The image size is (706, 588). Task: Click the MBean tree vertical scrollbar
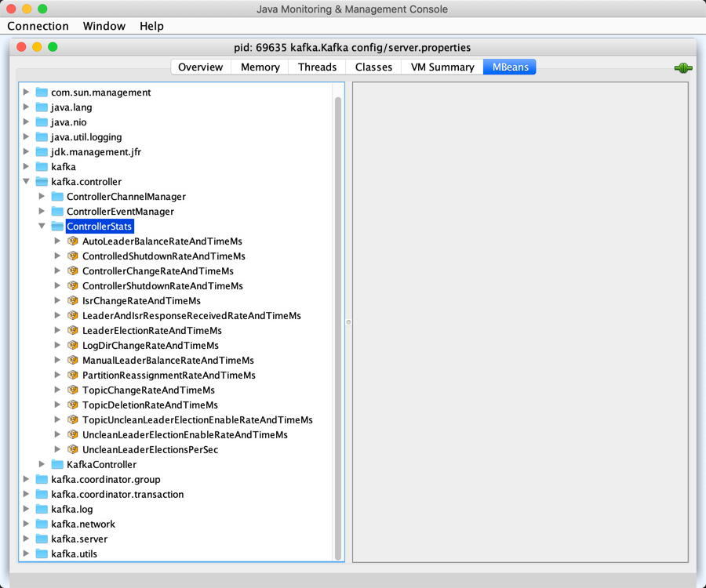[339, 314]
